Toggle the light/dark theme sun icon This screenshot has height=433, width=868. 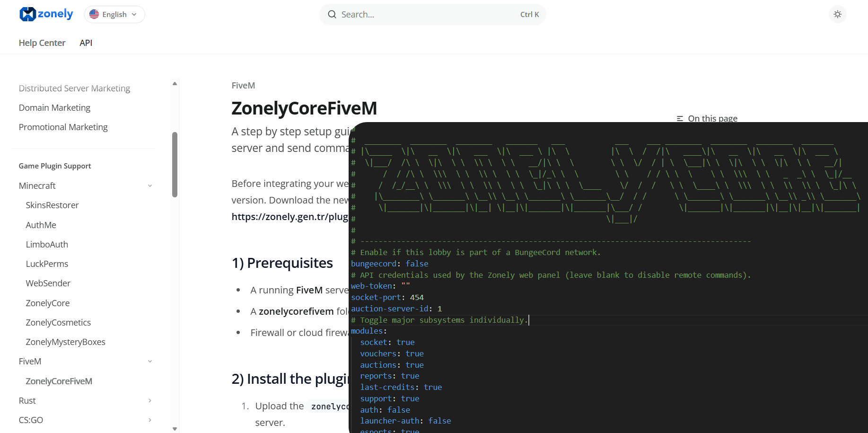coord(837,14)
